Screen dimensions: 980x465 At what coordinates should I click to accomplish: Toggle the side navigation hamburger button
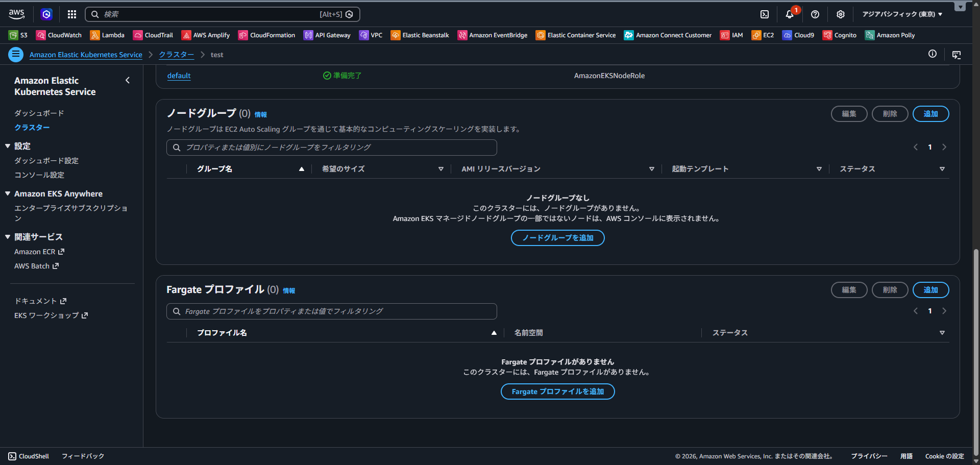(16, 54)
